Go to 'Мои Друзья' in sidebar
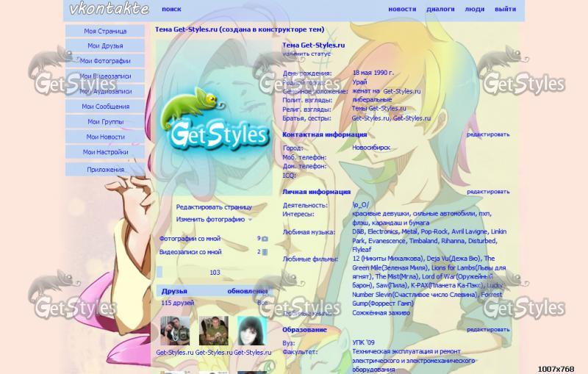 (105, 46)
